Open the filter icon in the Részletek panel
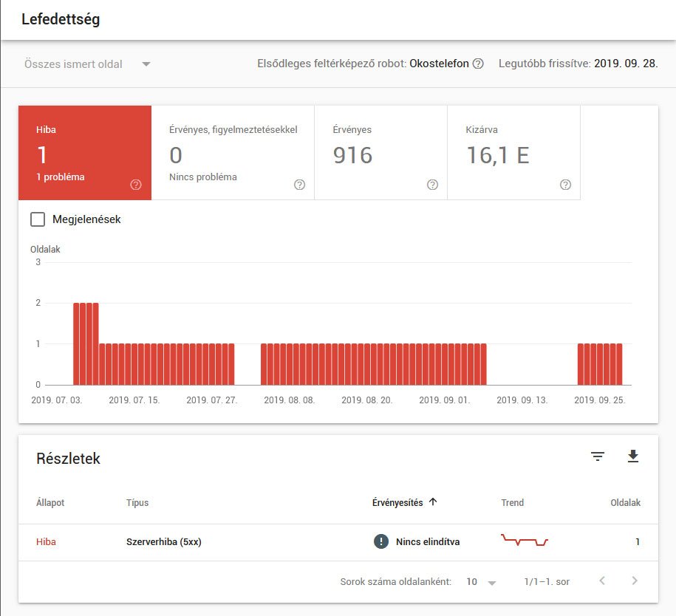676x616 pixels. point(598,456)
